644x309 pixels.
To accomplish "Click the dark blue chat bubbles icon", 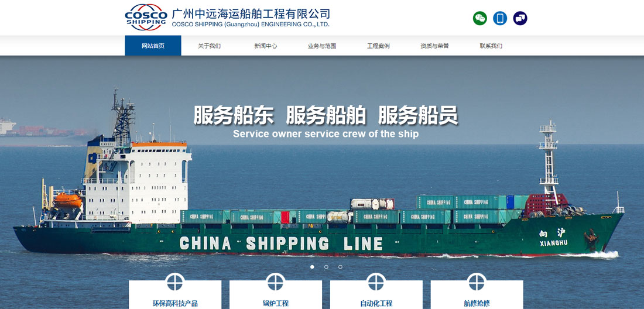I will pos(520,18).
